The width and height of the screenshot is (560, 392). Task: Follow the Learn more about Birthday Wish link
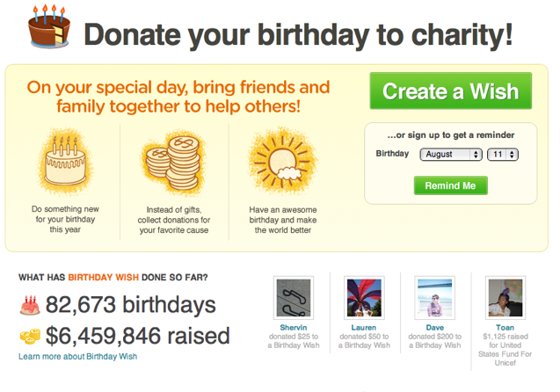pos(77,357)
